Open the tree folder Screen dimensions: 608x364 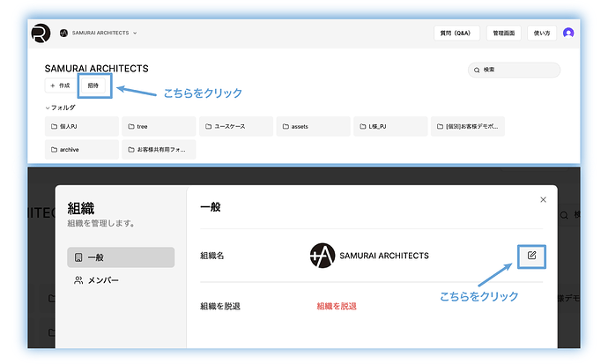tap(159, 126)
